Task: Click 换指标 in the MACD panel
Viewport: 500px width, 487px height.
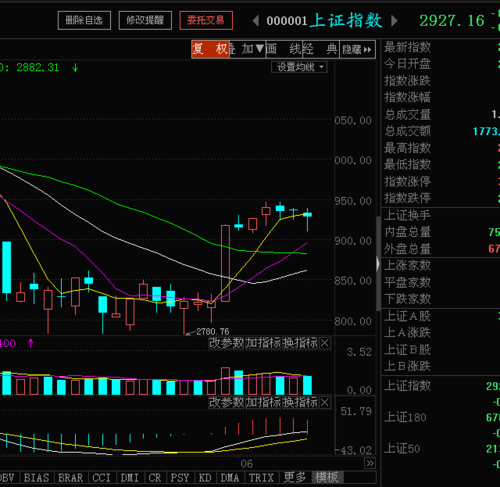Action: tap(300, 403)
